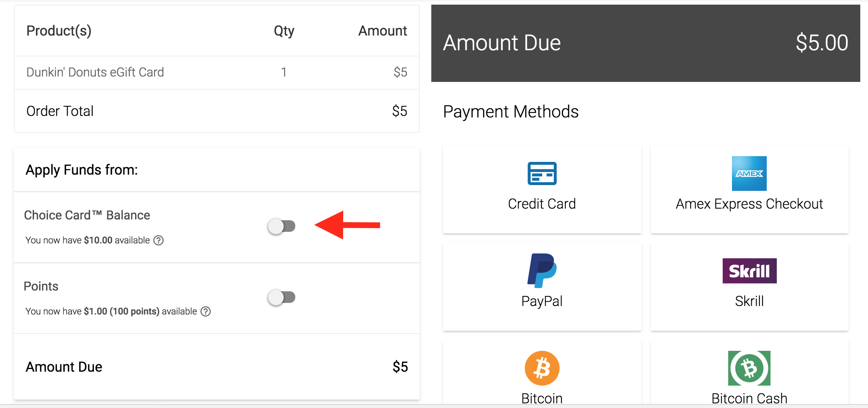Choose Skrill as payment method

749,287
